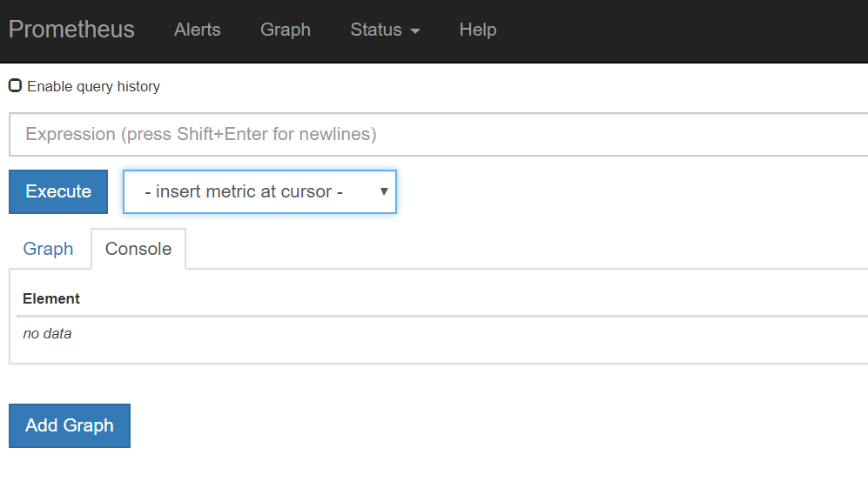The height and width of the screenshot is (488, 868).
Task: Open the Status dropdown menu
Action: pos(385,30)
